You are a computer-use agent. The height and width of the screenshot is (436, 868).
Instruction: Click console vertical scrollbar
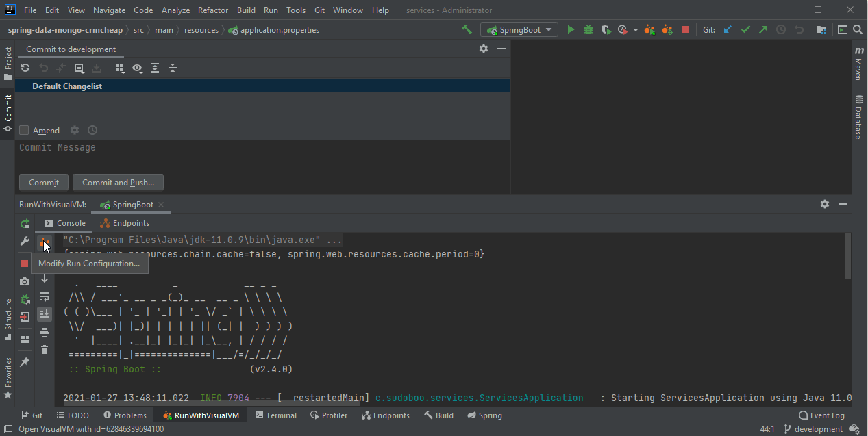(847, 256)
